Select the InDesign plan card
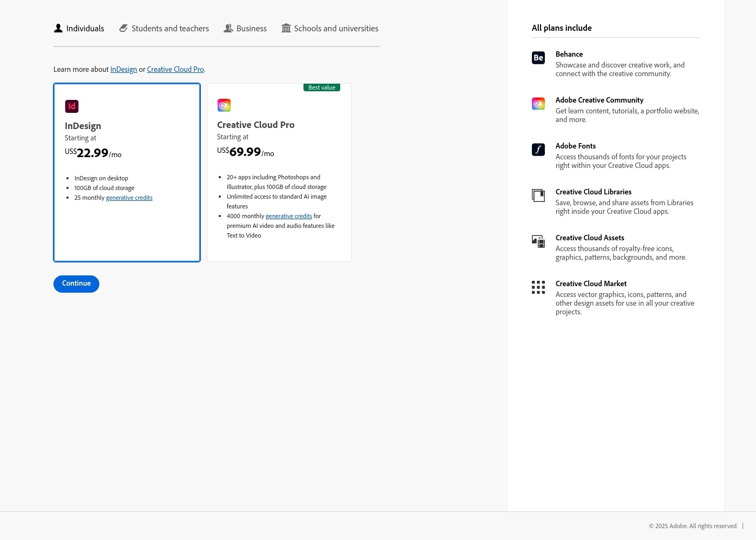This screenshot has width=756, height=540. click(127, 172)
